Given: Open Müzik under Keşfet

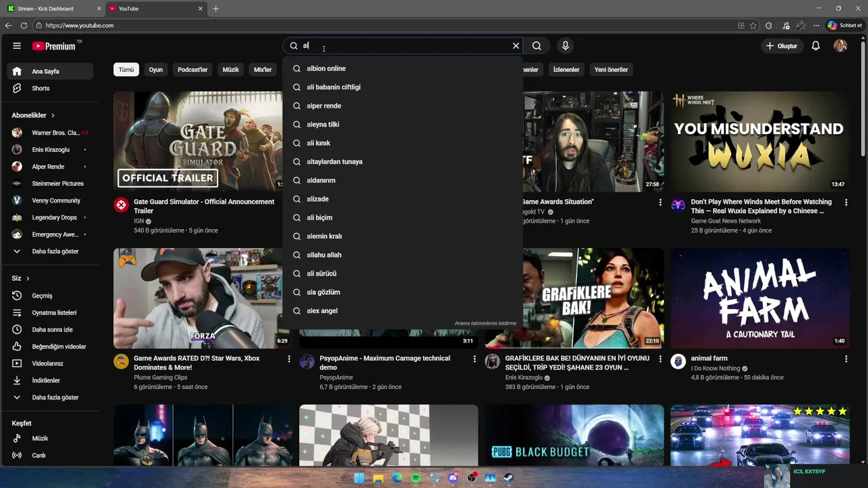Looking at the screenshot, I should coord(50,439).
